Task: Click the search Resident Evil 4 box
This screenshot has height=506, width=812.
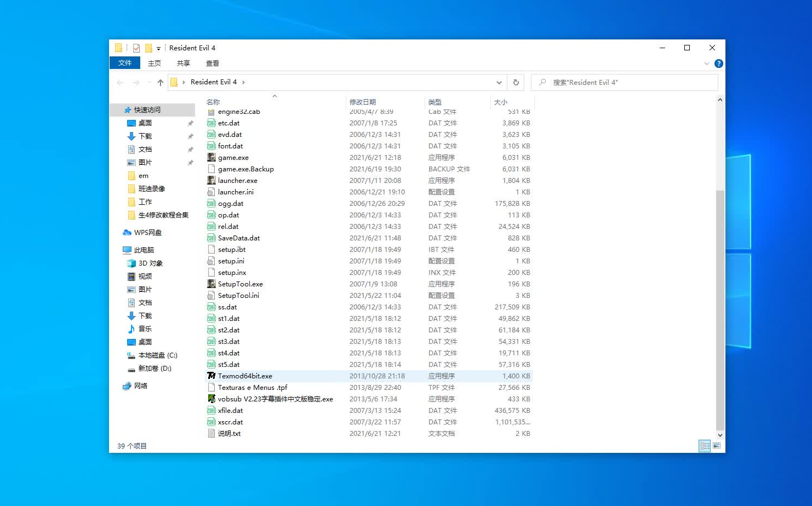Action: tap(625, 82)
